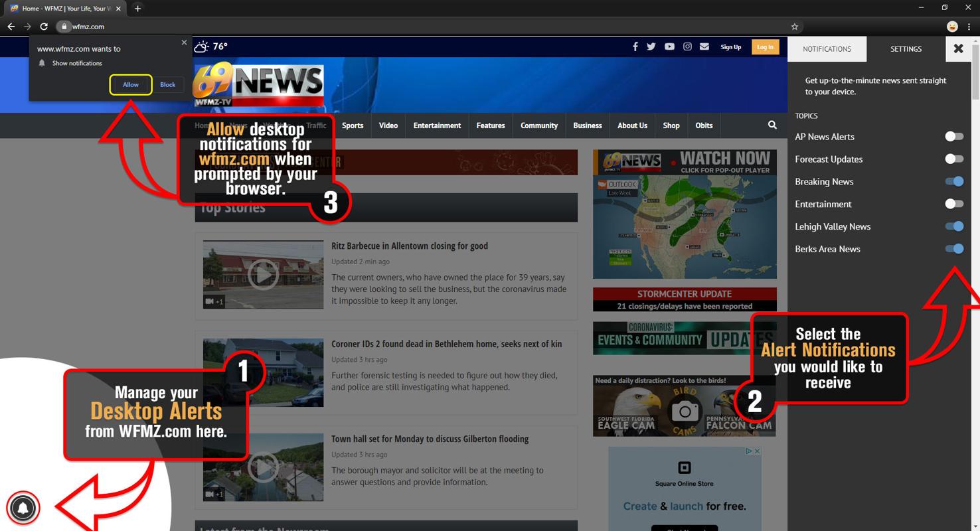The image size is (980, 531).
Task: Open the site search magnifier icon
Action: tap(772, 125)
